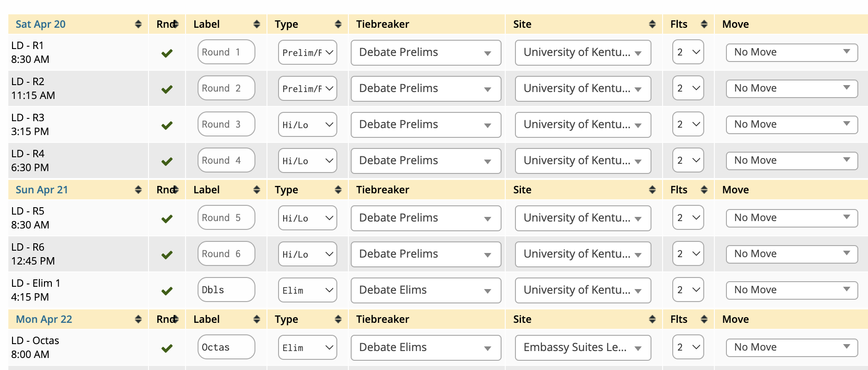This screenshot has width=868, height=370.
Task: Open Embassy Suites site dropdown for Octas
Action: 583,348
